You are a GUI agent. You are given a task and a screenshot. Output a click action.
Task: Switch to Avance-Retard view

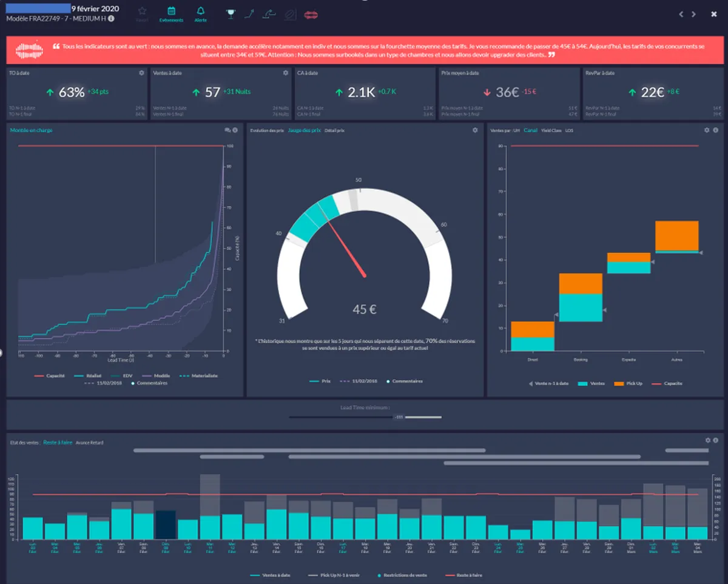pyautogui.click(x=89, y=443)
